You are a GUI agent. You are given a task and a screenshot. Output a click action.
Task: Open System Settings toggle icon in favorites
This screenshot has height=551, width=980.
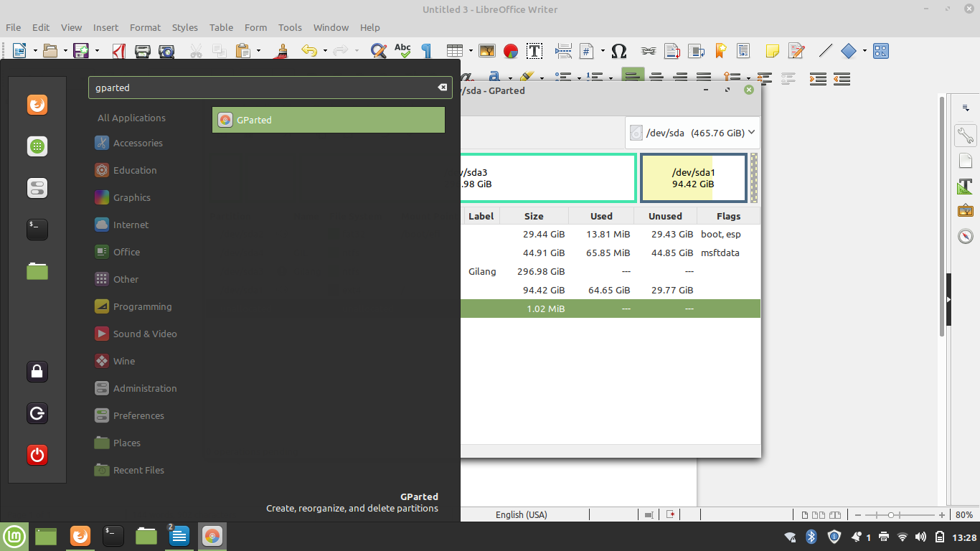coord(37,188)
